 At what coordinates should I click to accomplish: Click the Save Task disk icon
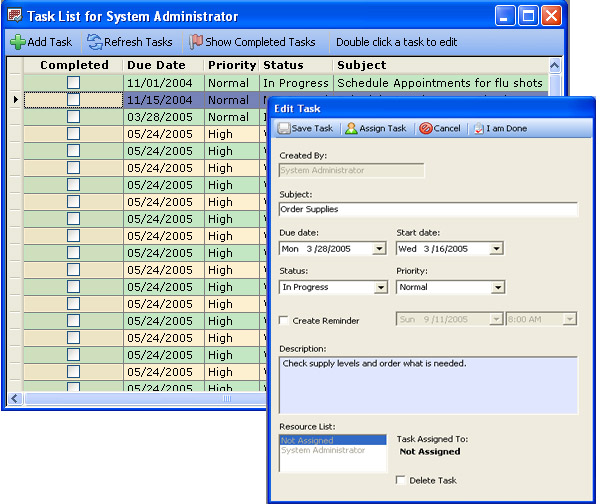[x=284, y=129]
